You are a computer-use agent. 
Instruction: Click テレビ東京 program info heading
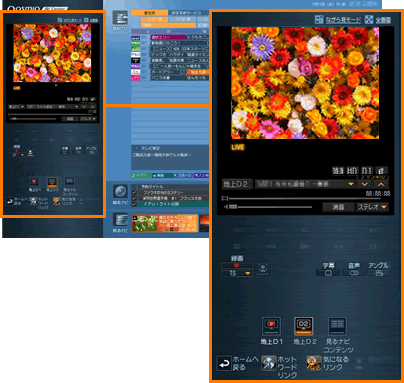(150, 148)
